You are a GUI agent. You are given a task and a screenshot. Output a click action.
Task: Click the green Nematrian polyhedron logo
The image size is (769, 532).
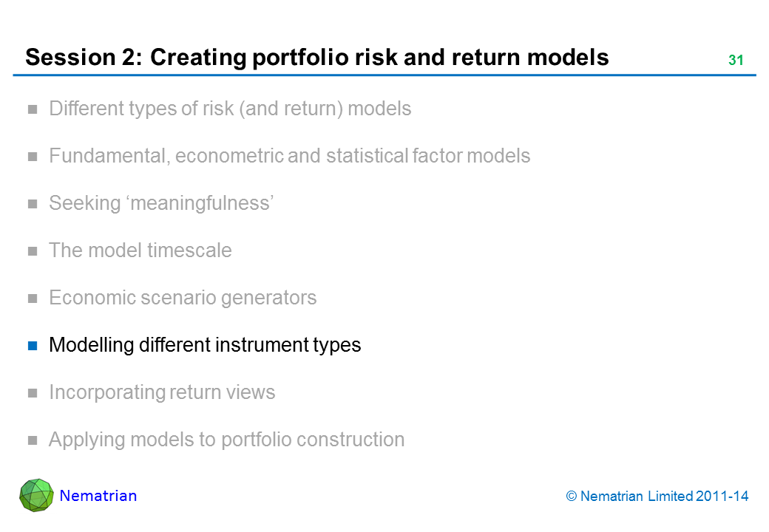pos(36,495)
